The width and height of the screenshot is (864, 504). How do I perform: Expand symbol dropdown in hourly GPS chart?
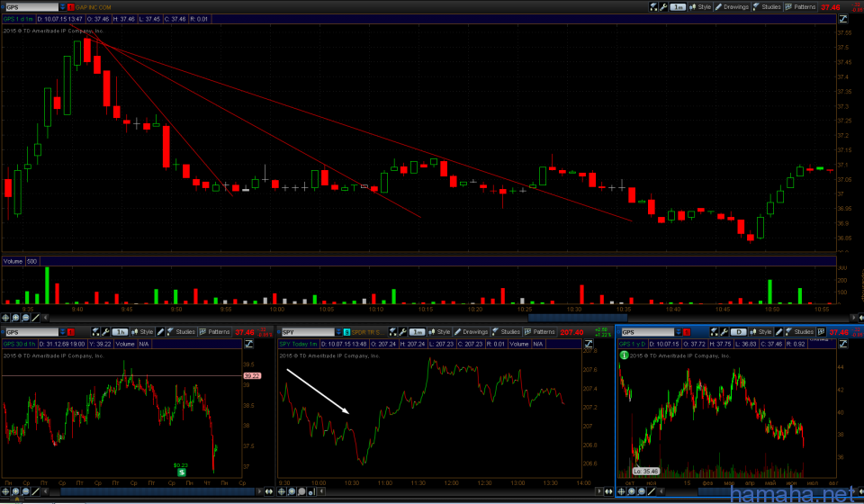(63, 332)
